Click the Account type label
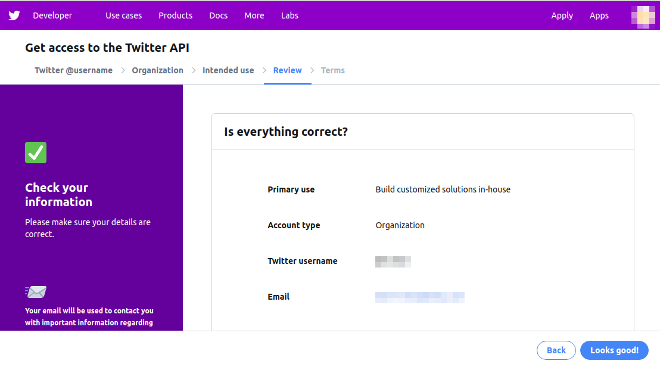660x367 pixels. pos(294,225)
